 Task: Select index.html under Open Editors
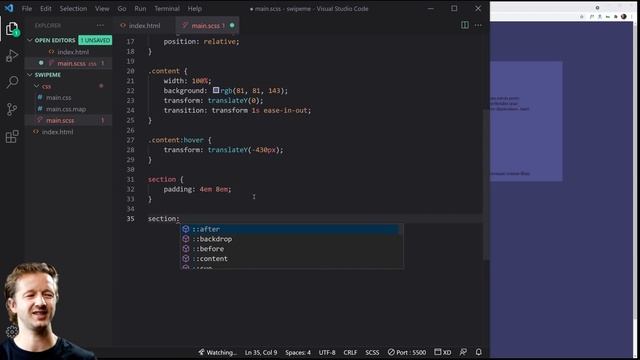pos(73,52)
